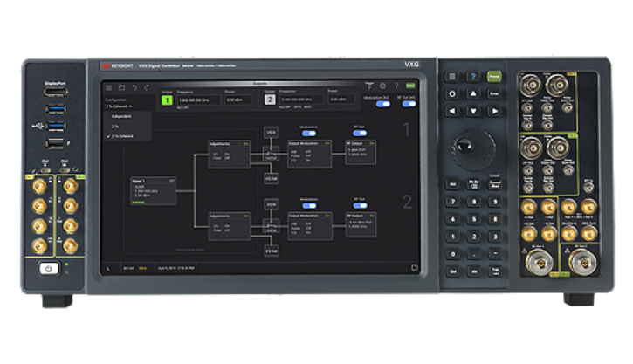Open channel 1 I/Q In block
This screenshot has width=633, height=364.
271,133
